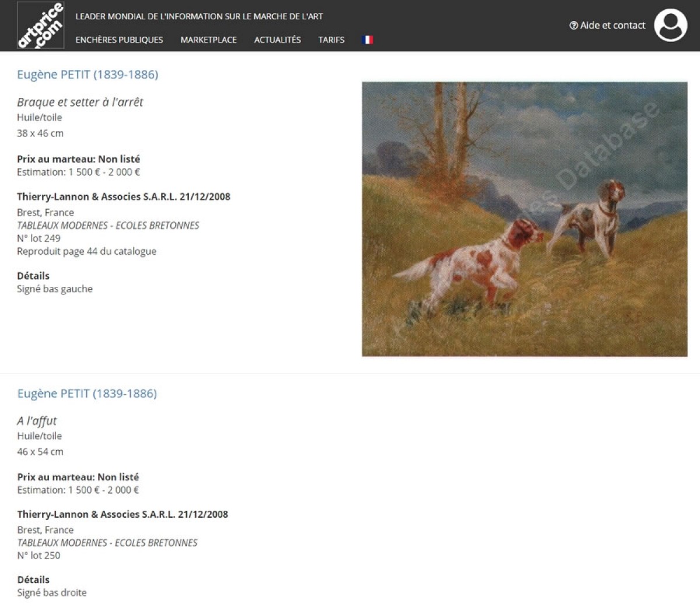Click Tableaux Modernes sale name for lot 250

[x=107, y=543]
